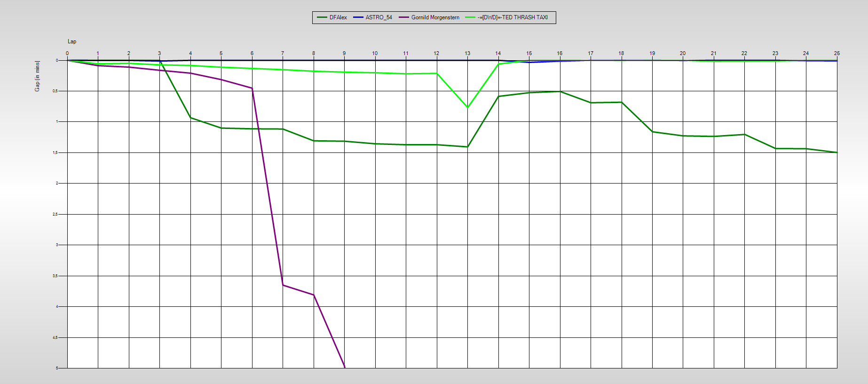Click the 2.5 gap axis label
868x384 pixels.
(55, 214)
